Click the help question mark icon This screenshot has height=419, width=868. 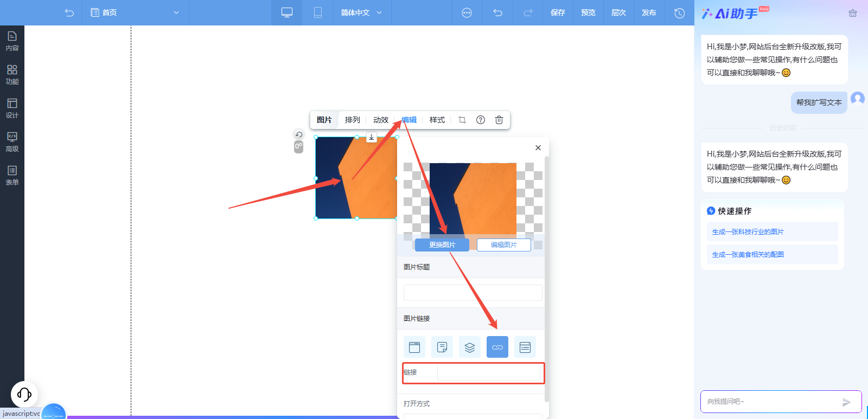pos(481,120)
